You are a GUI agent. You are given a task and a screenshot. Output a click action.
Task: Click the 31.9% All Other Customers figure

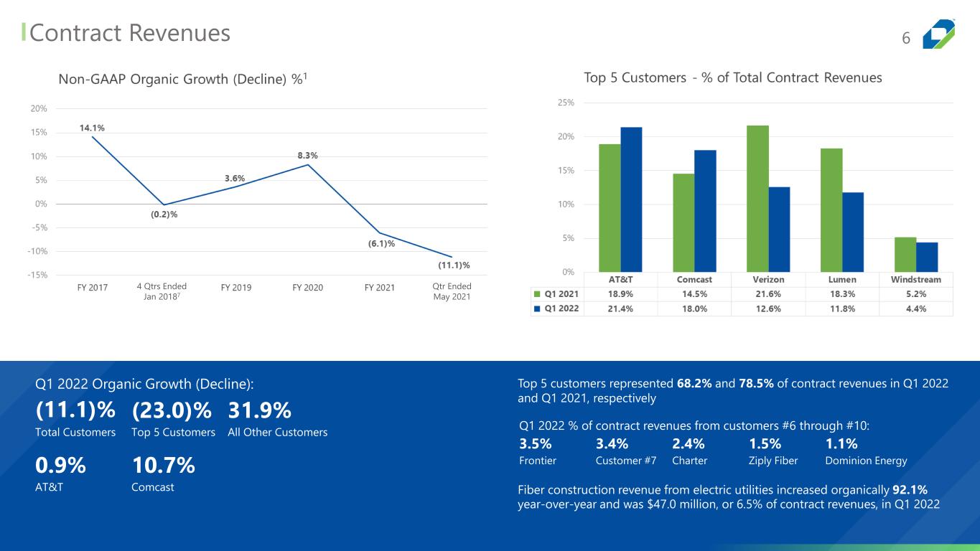tap(260, 410)
